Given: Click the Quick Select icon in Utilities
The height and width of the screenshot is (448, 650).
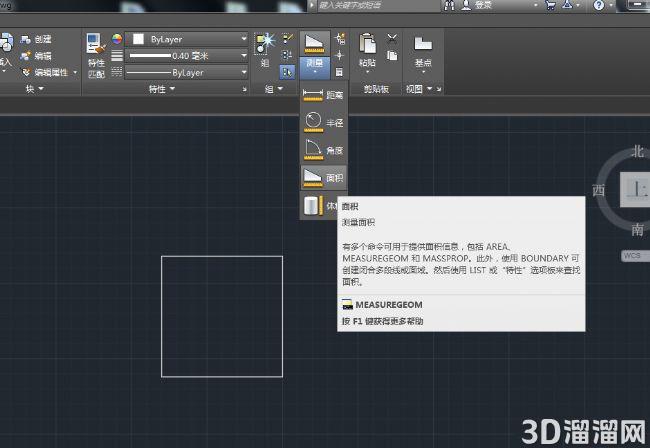Looking at the screenshot, I should [340, 39].
